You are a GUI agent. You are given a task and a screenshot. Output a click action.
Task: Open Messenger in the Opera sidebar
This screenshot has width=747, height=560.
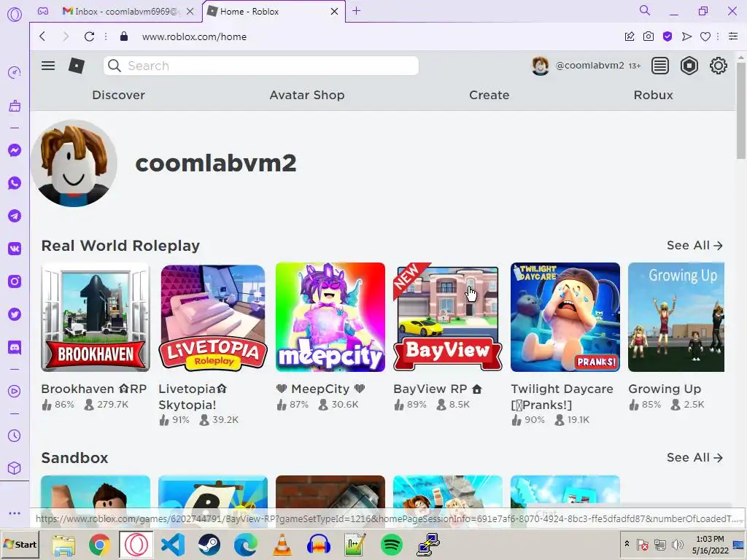tap(15, 150)
